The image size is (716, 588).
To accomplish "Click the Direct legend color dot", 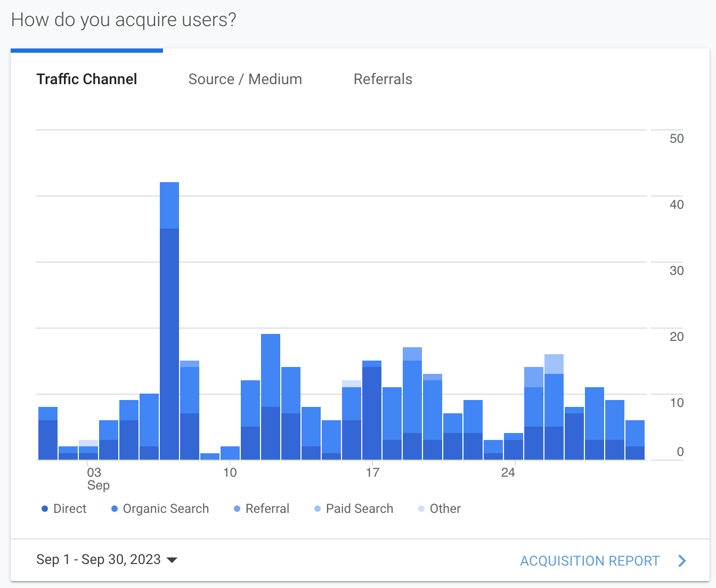I will pos(45,509).
